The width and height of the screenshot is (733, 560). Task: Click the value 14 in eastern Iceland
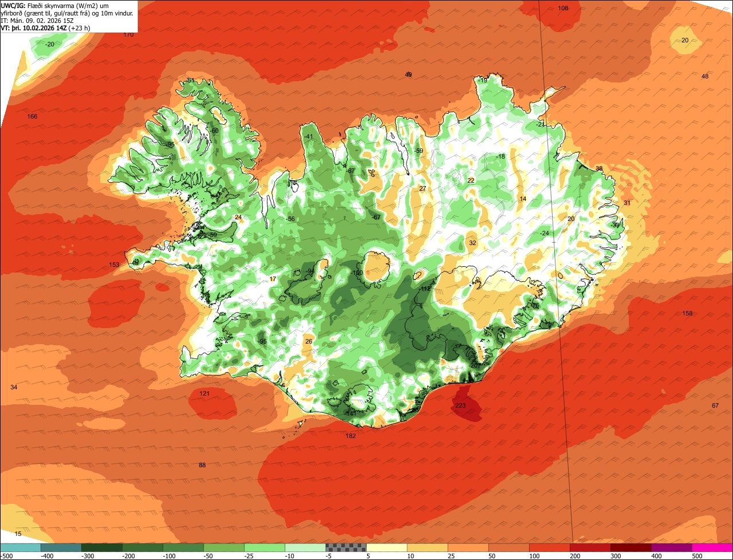click(522, 199)
